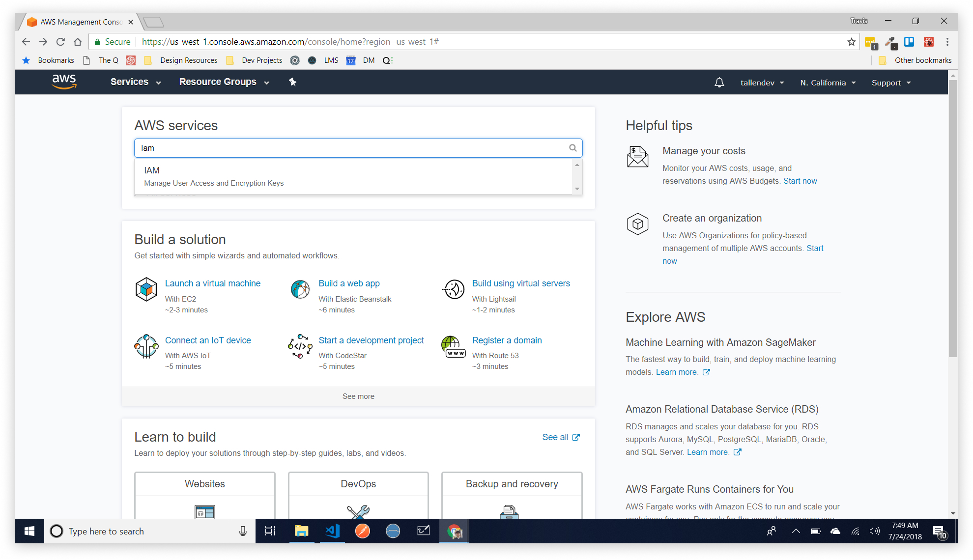The image size is (973, 560).
Task: Open the notifications bell icon
Action: tap(719, 83)
